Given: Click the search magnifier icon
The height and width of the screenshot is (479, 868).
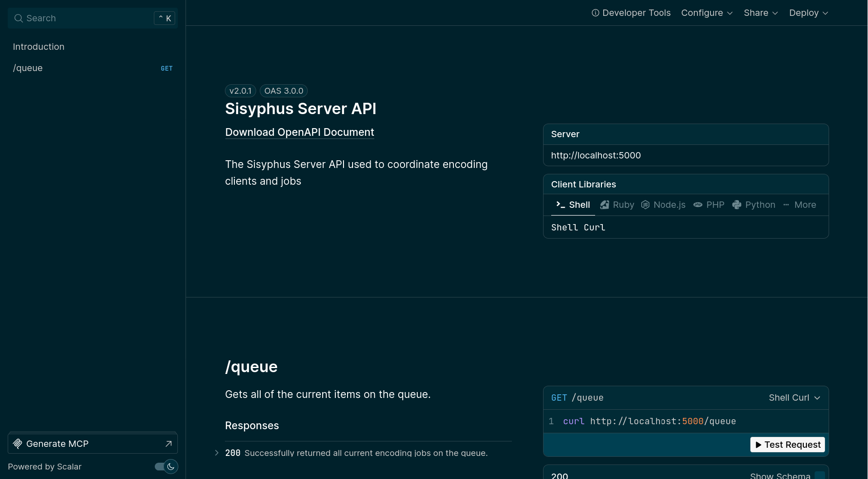Looking at the screenshot, I should pos(19,19).
